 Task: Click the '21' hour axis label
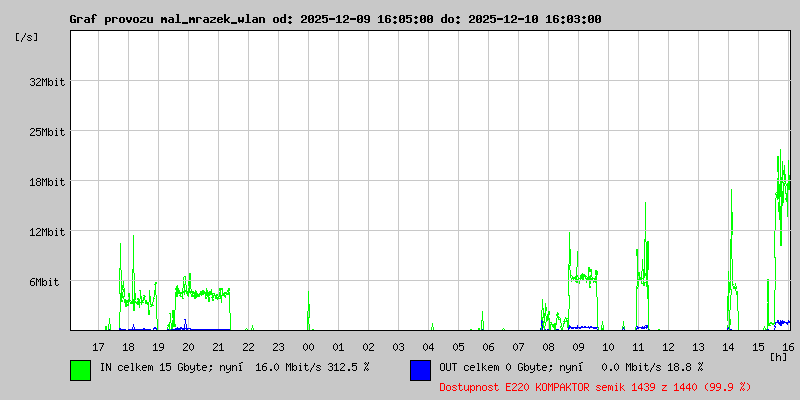click(x=218, y=347)
